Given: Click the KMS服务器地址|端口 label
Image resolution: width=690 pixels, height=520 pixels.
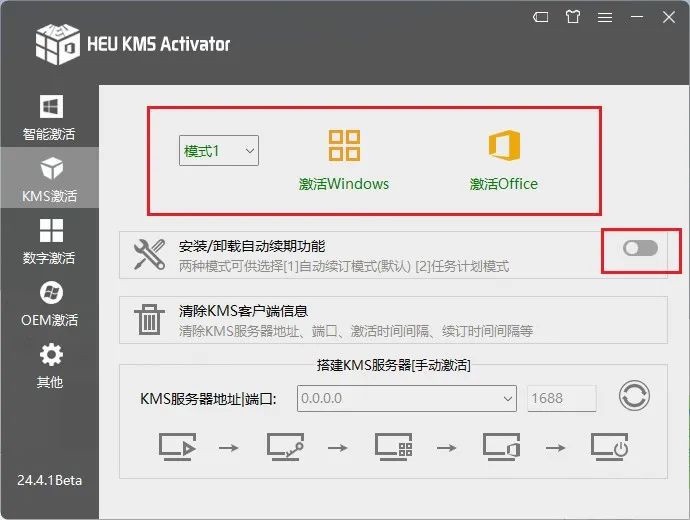Looking at the screenshot, I should (208, 399).
